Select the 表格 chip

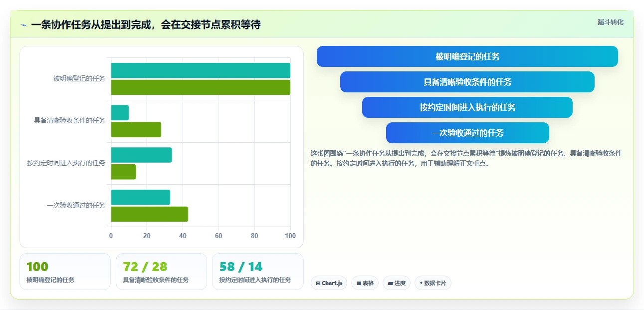(x=365, y=283)
